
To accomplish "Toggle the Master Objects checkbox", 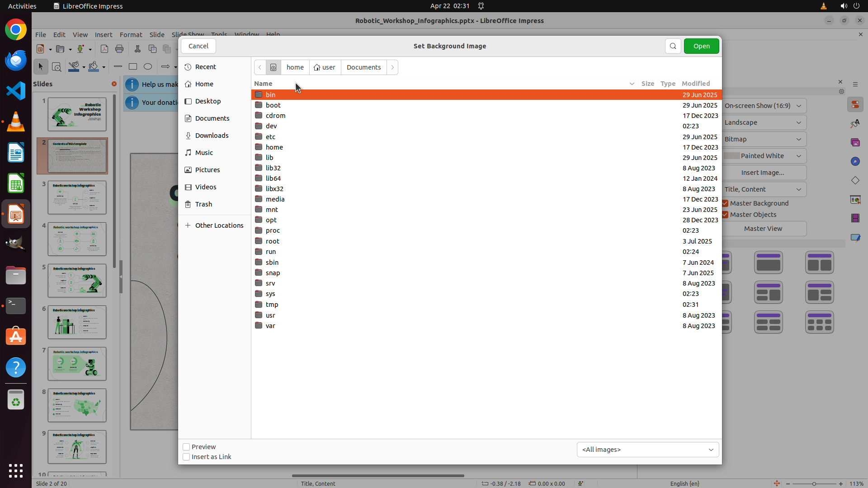I will (x=725, y=215).
